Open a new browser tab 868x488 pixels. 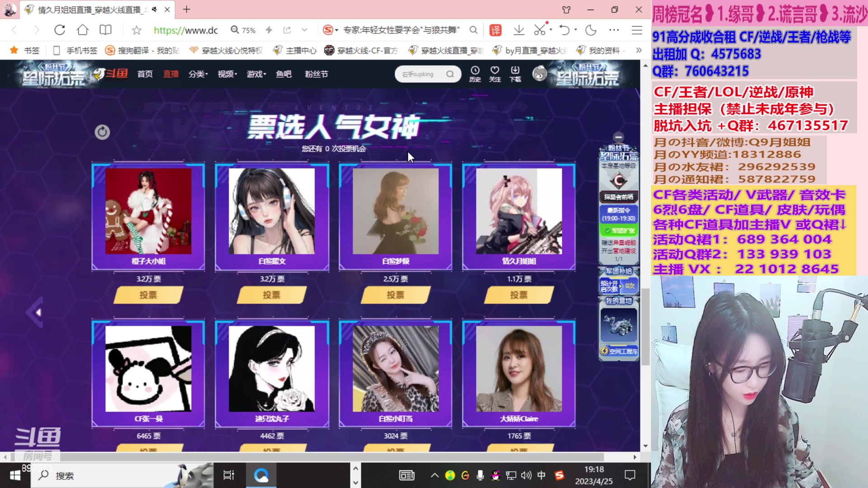tap(187, 9)
